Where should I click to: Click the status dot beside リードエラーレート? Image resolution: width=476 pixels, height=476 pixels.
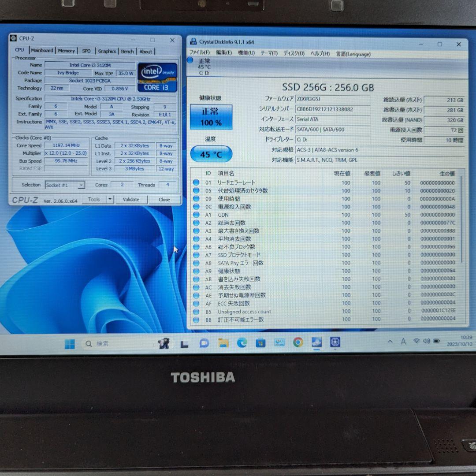point(196,182)
